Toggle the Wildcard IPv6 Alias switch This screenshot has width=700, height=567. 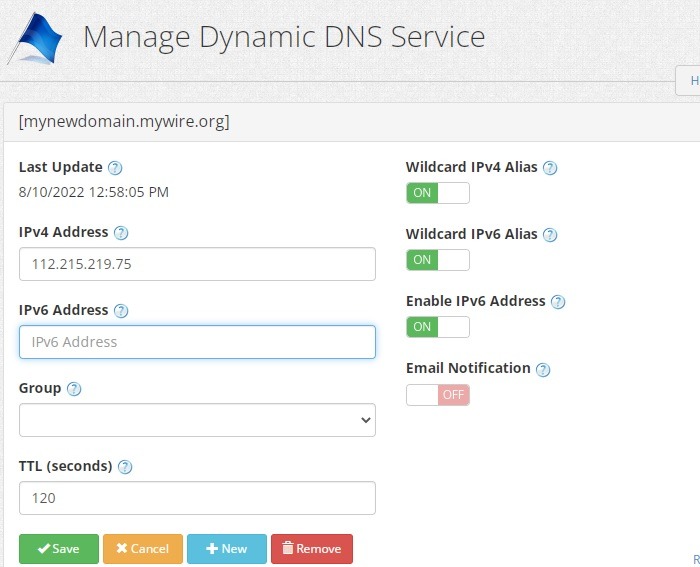pyautogui.click(x=438, y=260)
